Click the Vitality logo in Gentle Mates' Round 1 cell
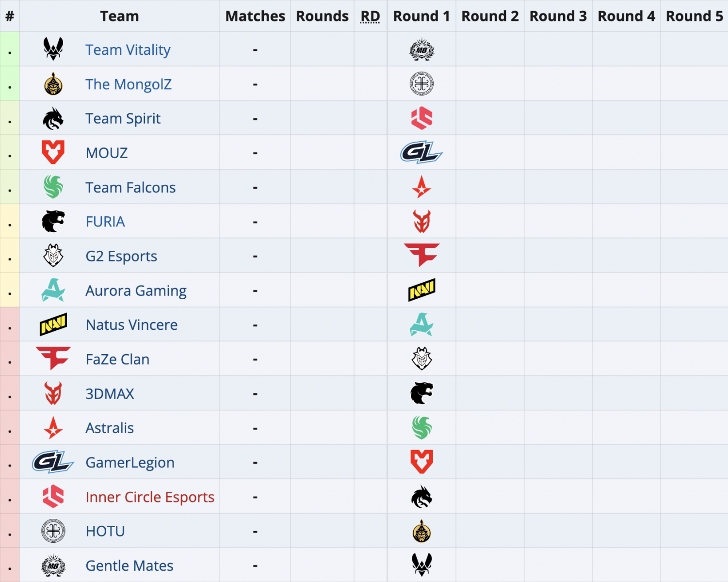 (x=421, y=565)
